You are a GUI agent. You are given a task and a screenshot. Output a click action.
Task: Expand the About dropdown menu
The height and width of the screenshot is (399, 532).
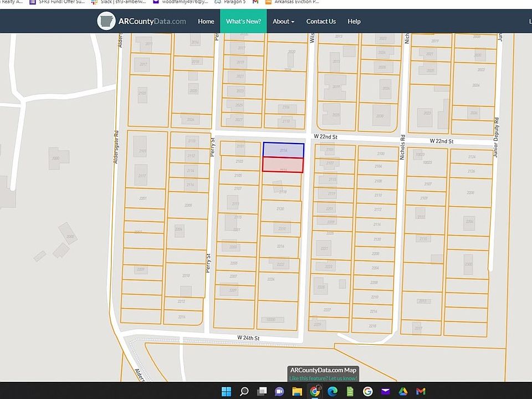pyautogui.click(x=283, y=21)
